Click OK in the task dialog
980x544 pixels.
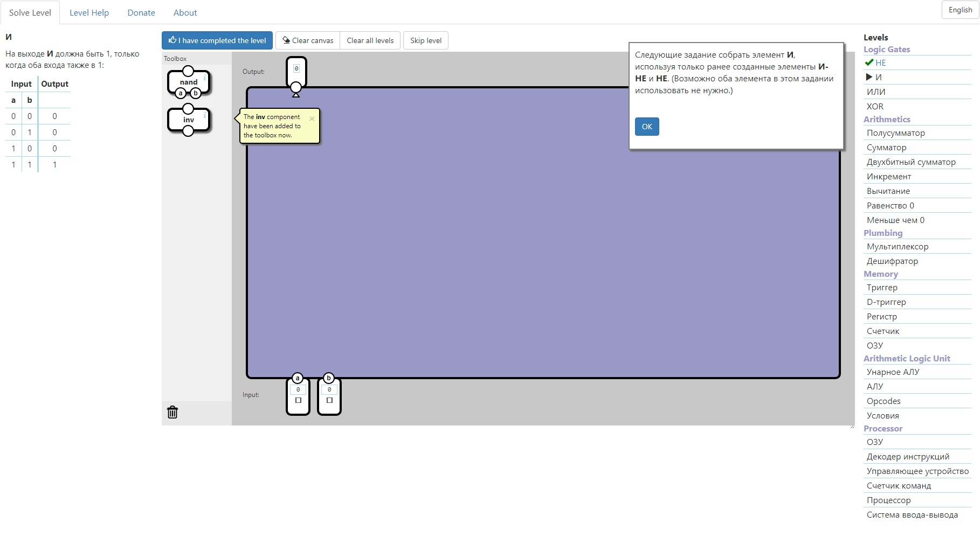point(646,127)
